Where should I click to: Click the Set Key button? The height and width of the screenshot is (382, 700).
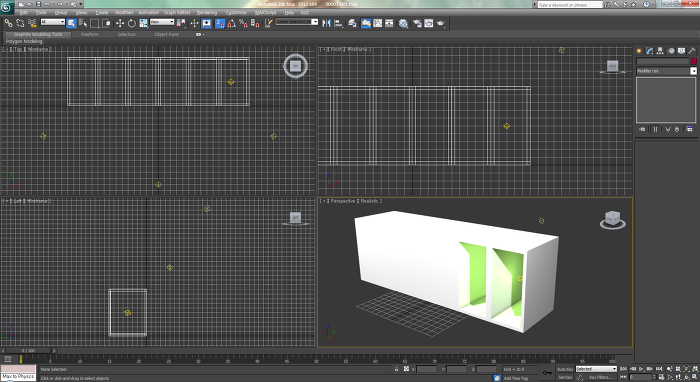click(x=565, y=377)
